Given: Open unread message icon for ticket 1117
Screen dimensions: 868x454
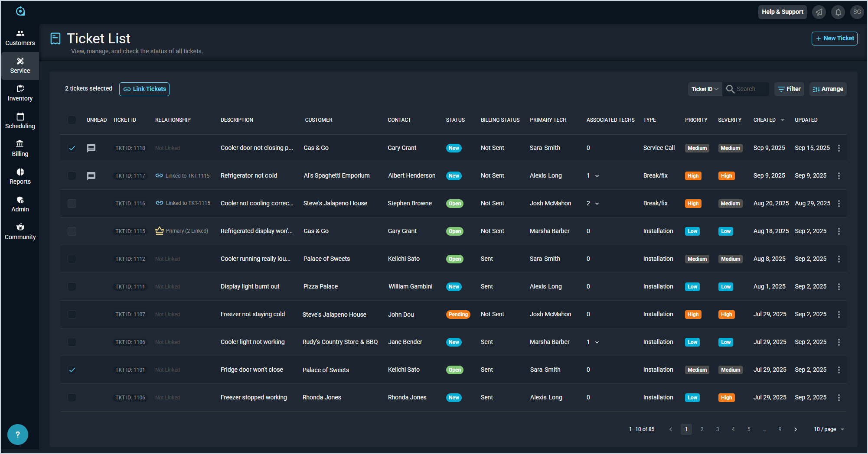Looking at the screenshot, I should point(91,176).
